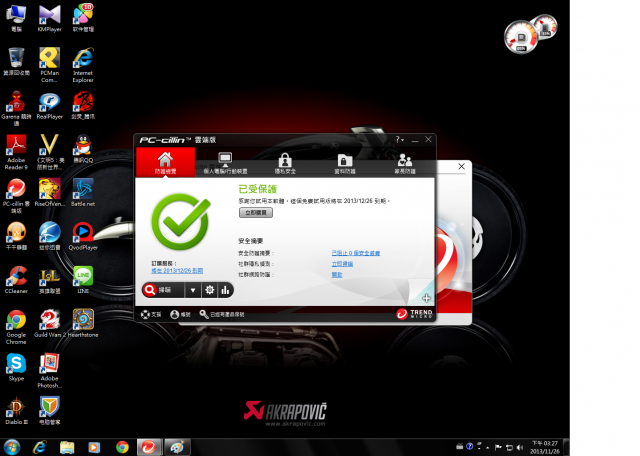This screenshot has width=640, height=456.
Task: Select the Garena desktop shortcut
Action: [16, 109]
